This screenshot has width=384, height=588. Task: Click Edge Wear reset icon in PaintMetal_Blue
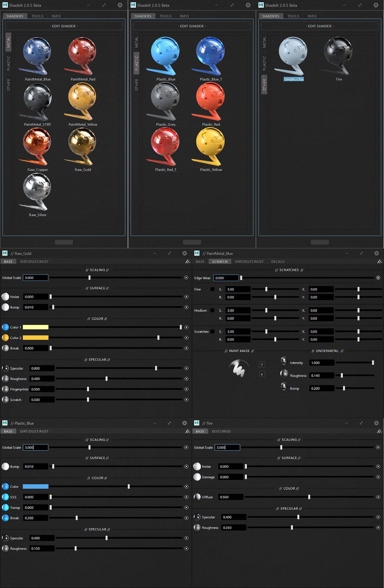[378, 278]
